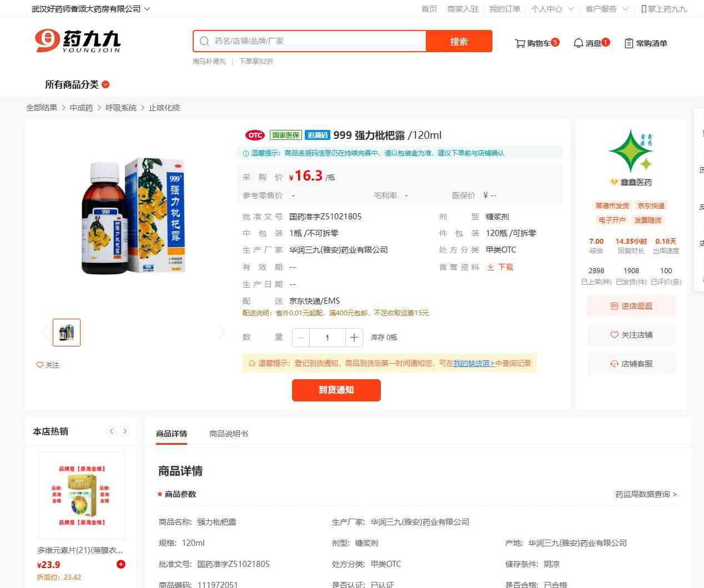Click the YoungJoin site logo
The height and width of the screenshot is (588, 704).
pos(78,41)
